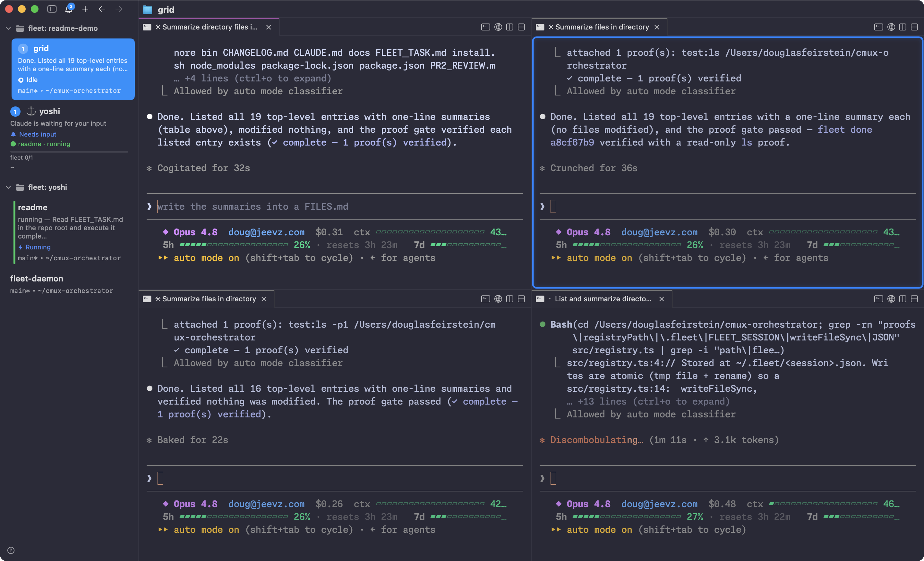
Task: Click the grid folder icon in title
Action: 148,10
